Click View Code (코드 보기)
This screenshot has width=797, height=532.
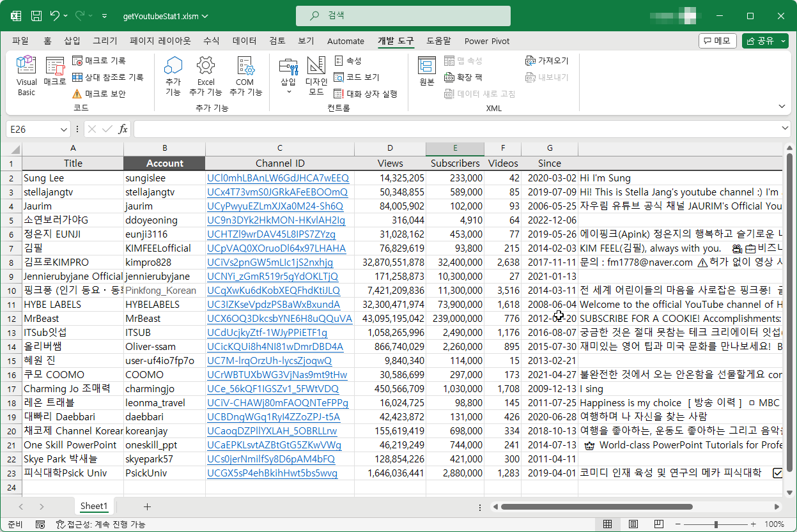(x=357, y=77)
